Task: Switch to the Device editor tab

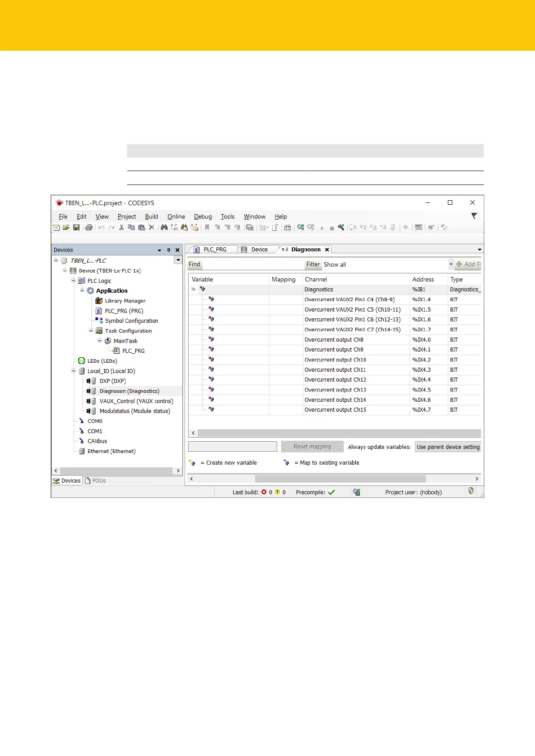Action: click(259, 250)
